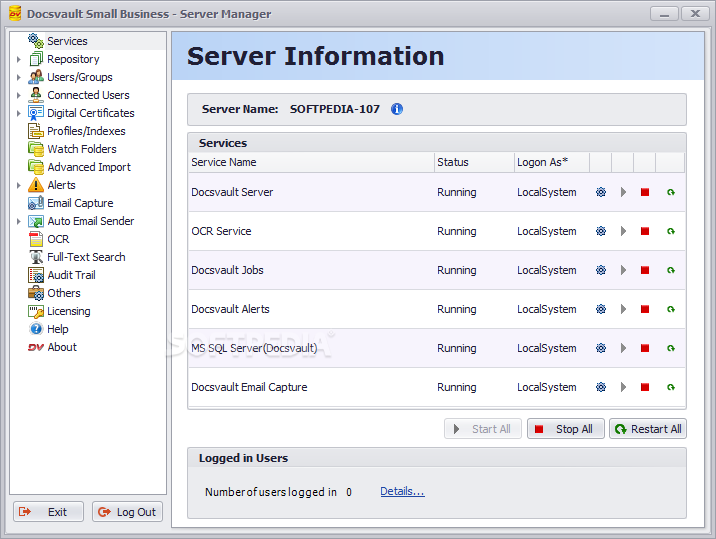
Task: Sort by Logon As column header
Action: tap(552, 162)
